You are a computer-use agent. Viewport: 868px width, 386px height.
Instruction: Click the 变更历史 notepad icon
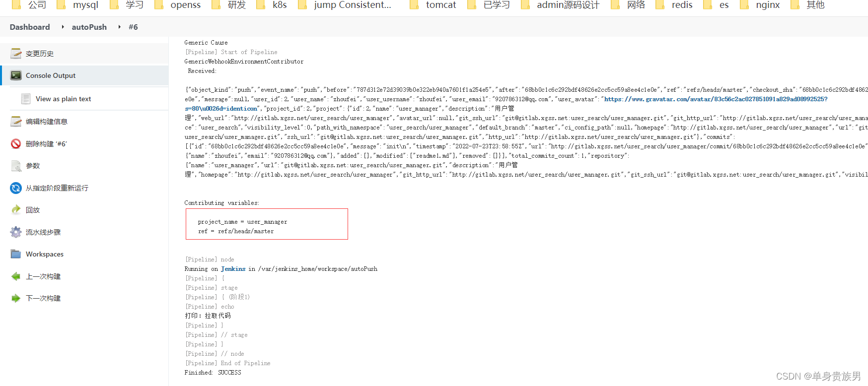(x=16, y=53)
